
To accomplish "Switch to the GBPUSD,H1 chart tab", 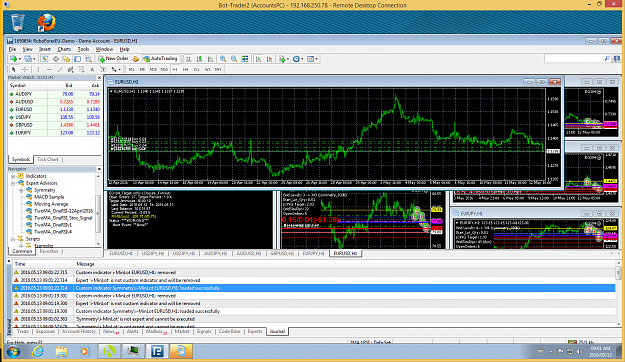I will click(x=282, y=254).
